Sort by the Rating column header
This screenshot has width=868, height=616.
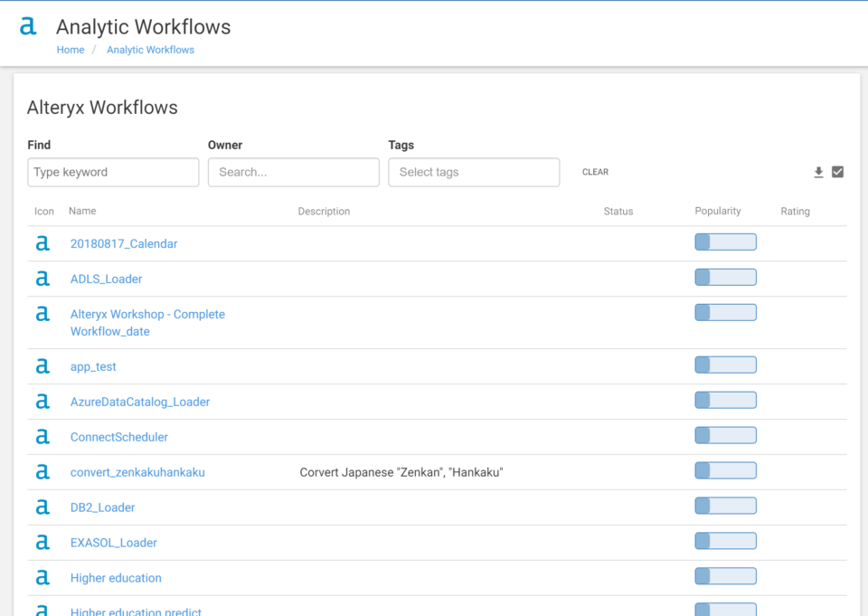(x=795, y=211)
